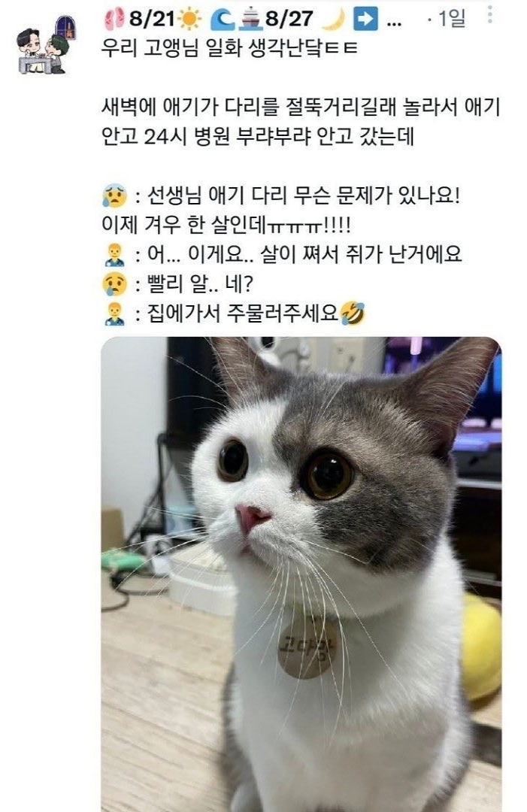Click the footprints emoji in the display name
The width and height of the screenshot is (527, 812).
click(x=114, y=19)
